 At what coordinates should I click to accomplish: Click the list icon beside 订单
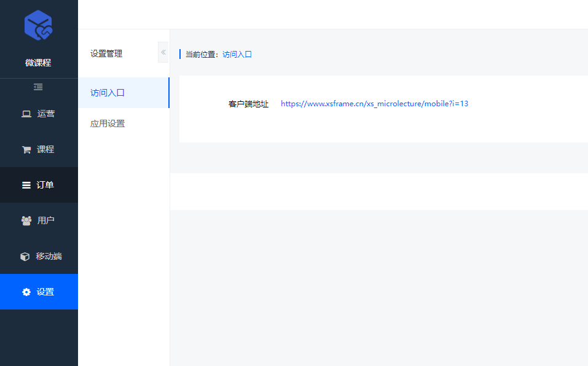pyautogui.click(x=26, y=185)
